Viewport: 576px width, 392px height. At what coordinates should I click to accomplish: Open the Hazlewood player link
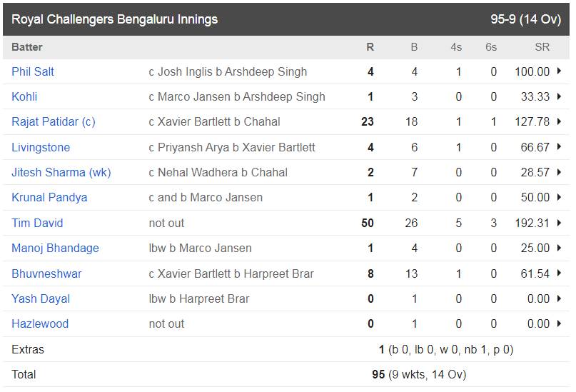[x=40, y=323]
